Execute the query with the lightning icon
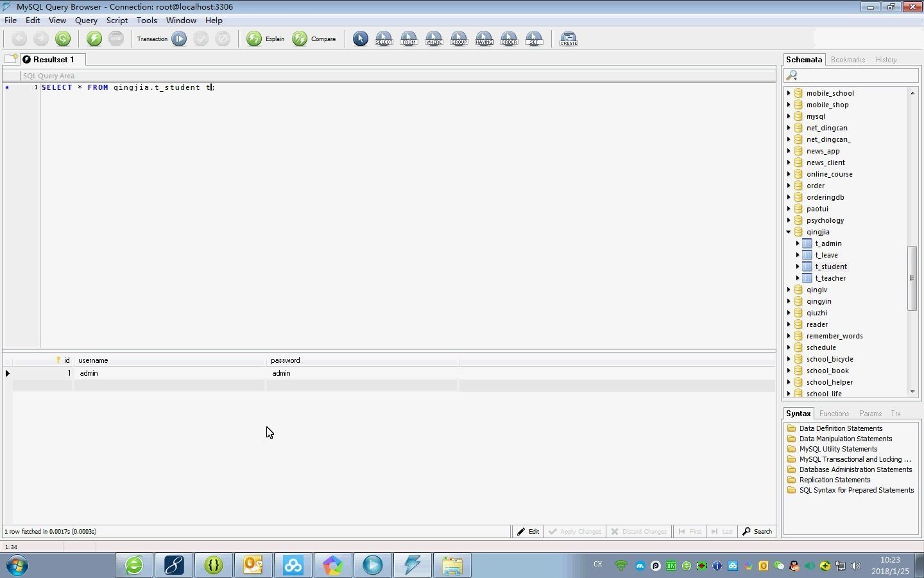The image size is (924, 578). [x=94, y=39]
